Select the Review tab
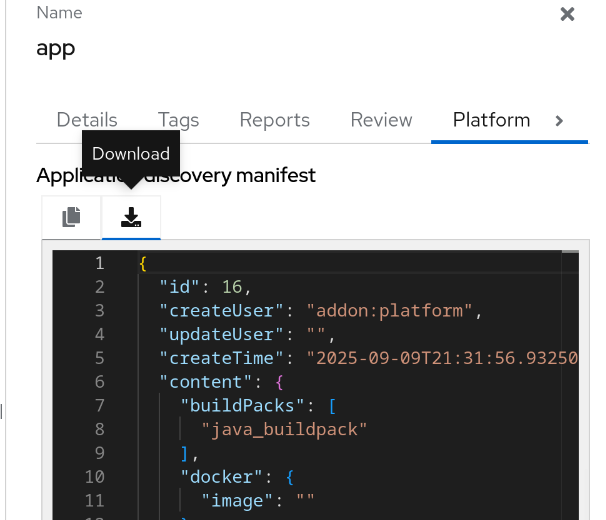 tap(381, 120)
